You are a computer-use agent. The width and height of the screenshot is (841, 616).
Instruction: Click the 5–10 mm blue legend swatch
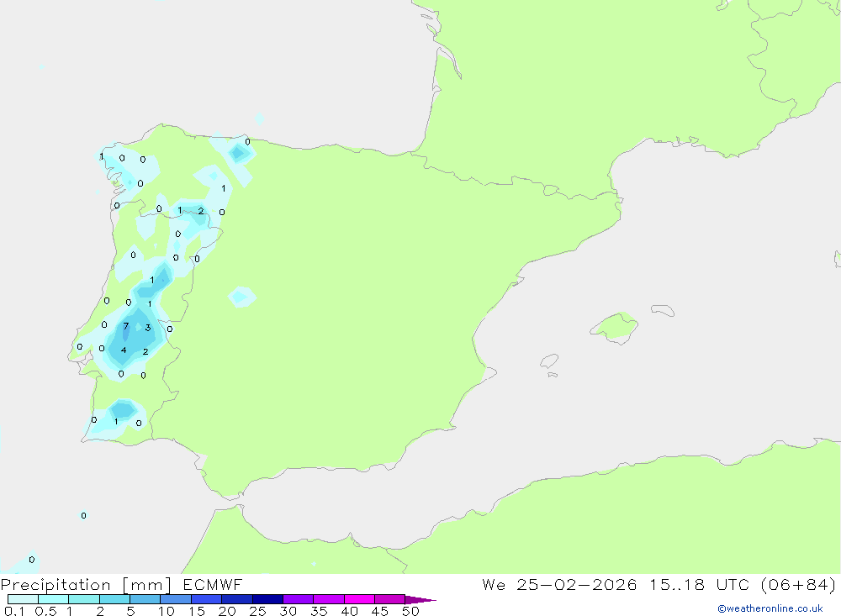145,599
